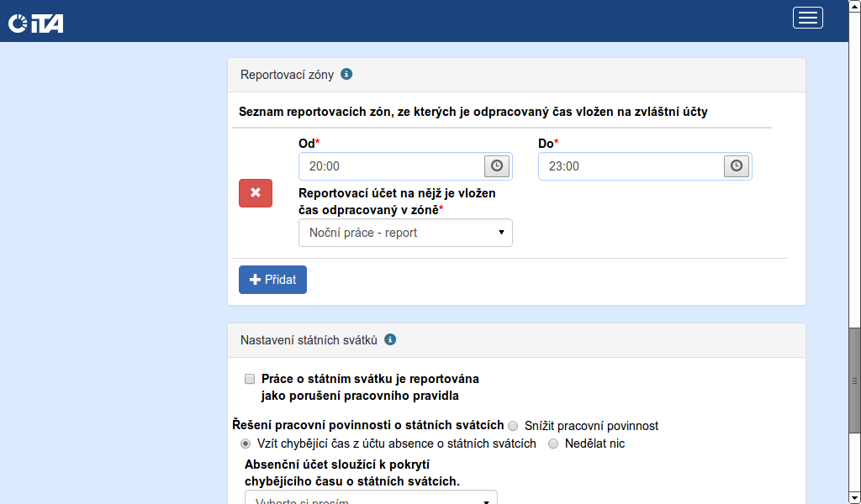
Task: Select Vzít chybějící čas z účtu radio
Action: pos(246,444)
